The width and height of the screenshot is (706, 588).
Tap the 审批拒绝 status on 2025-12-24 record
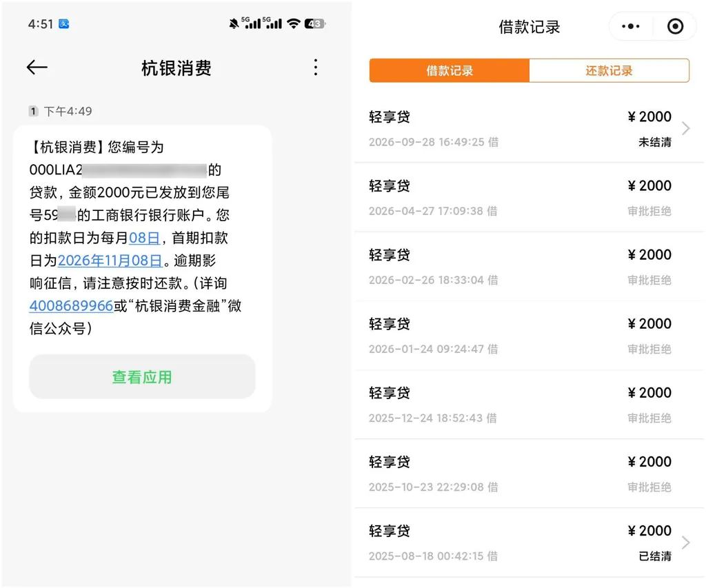[x=649, y=418]
